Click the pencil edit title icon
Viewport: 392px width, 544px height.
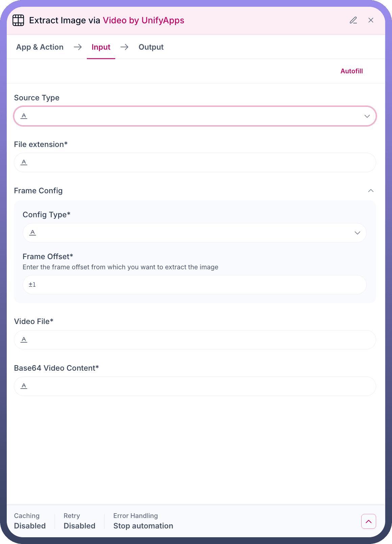(353, 20)
